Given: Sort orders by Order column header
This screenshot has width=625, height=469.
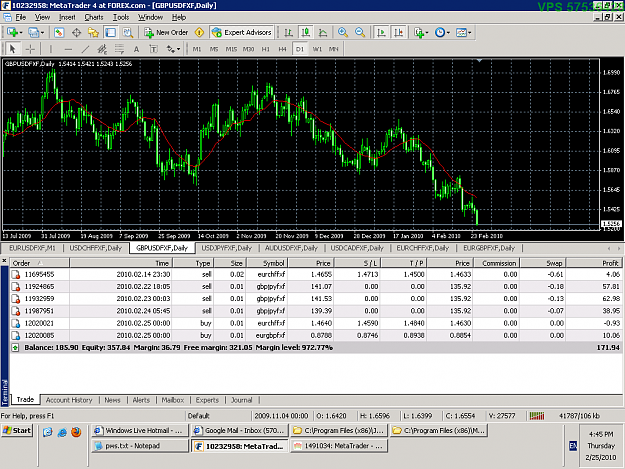Looking at the screenshot, I should (40, 263).
